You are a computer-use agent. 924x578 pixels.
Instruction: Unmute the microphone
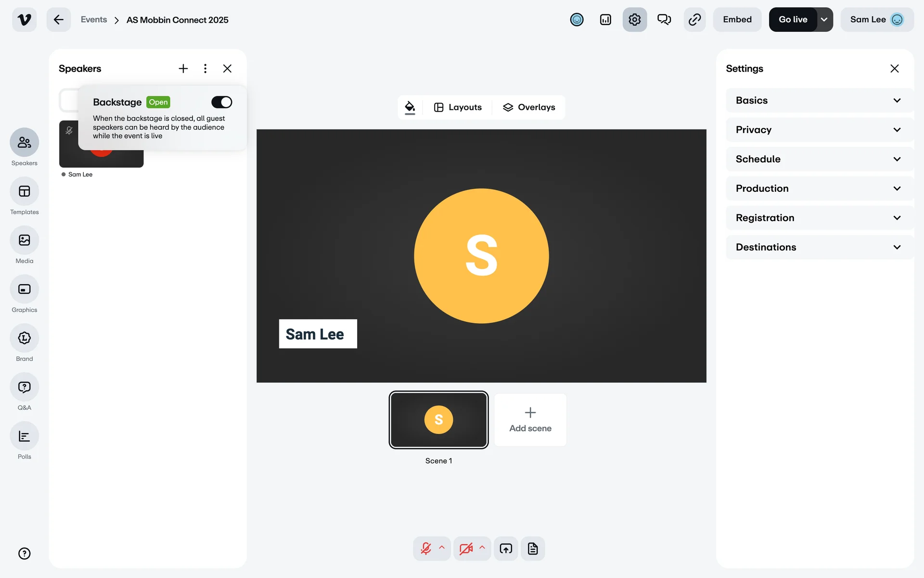(x=426, y=549)
